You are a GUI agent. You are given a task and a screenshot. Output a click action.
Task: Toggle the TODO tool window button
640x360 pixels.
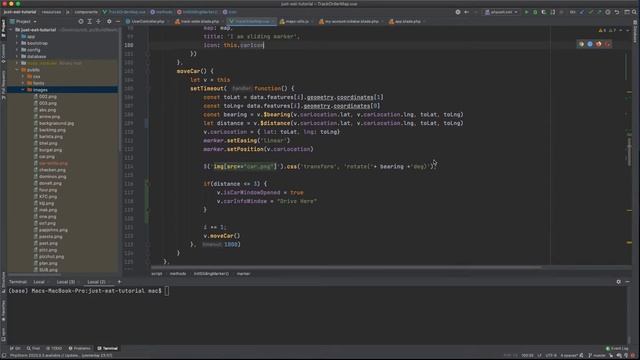click(54, 348)
